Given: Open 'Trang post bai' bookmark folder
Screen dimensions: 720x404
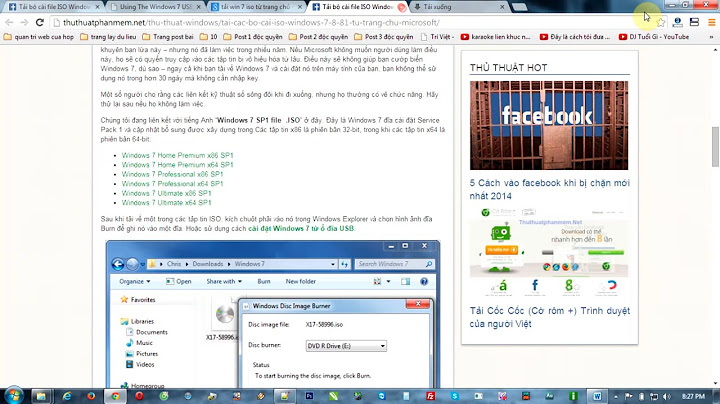Looking at the screenshot, I should (168, 37).
